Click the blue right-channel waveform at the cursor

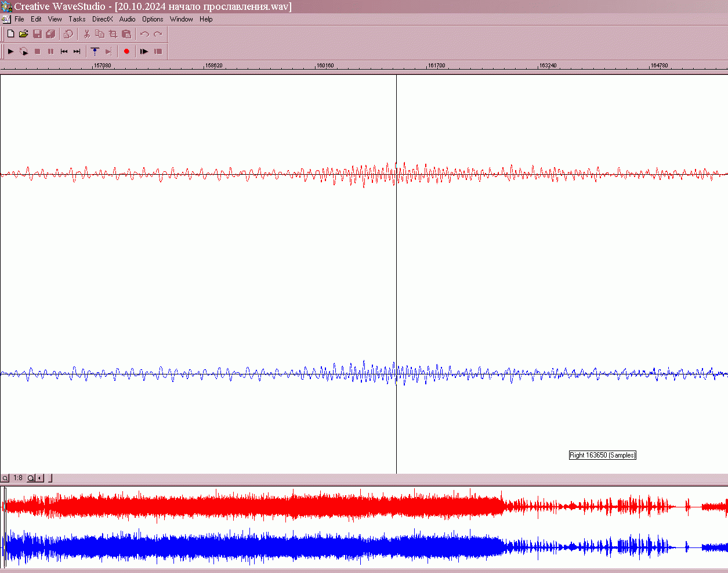tap(396, 374)
